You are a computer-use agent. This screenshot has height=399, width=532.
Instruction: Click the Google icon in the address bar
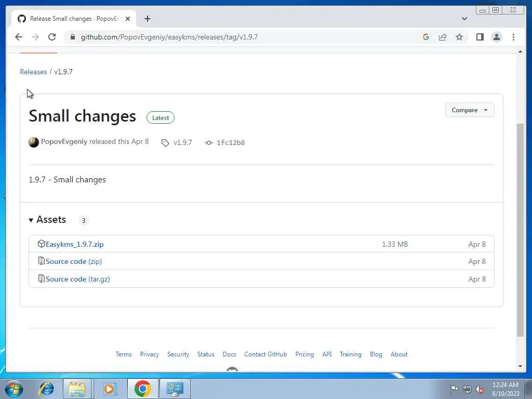click(426, 37)
